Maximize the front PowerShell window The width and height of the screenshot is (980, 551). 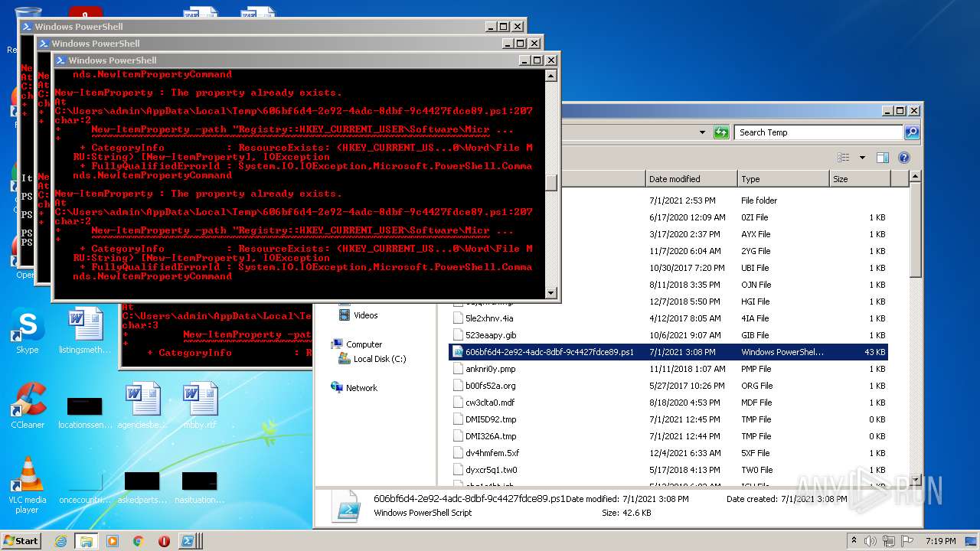tap(537, 60)
